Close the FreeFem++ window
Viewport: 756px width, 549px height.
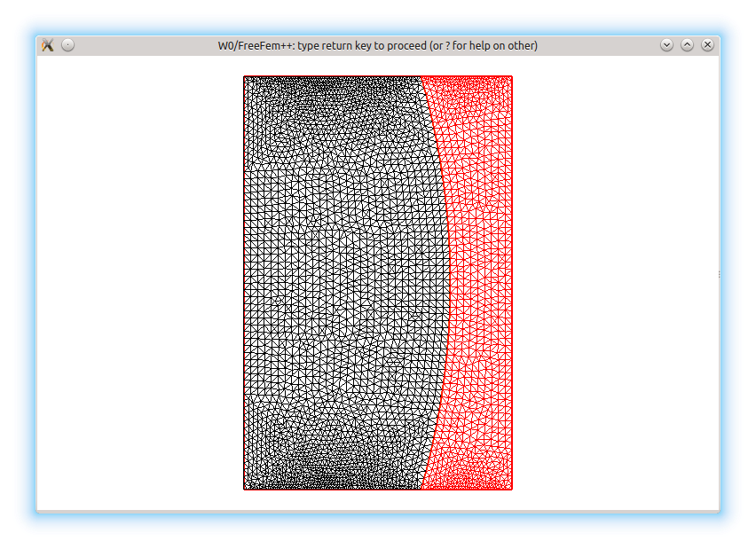[x=707, y=45]
